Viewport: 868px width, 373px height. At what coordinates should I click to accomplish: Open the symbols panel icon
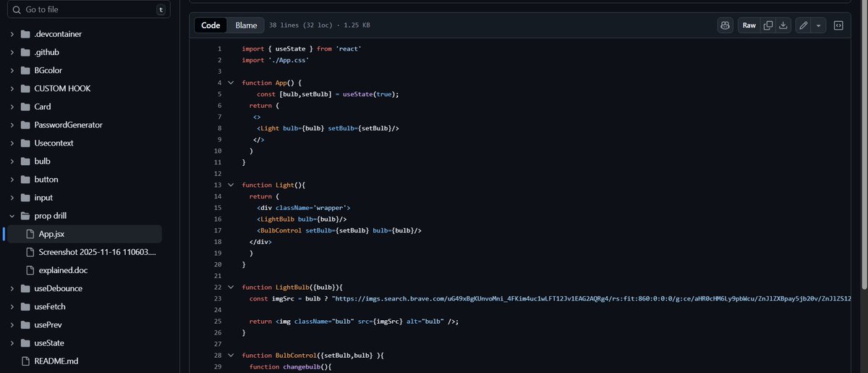(x=838, y=25)
